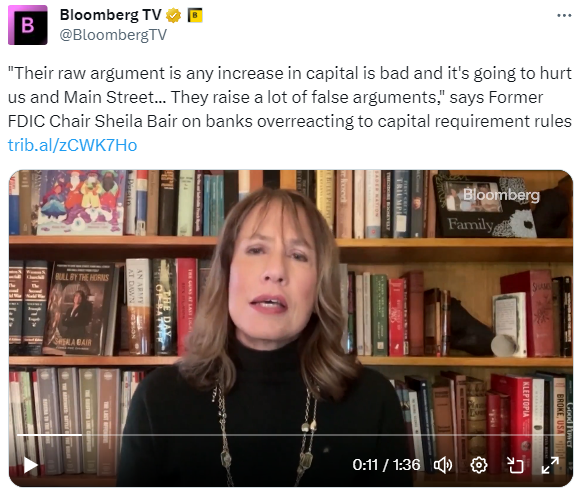Toggle picture-in-picture mode icon
Image resolution: width=588 pixels, height=498 pixels.
515,465
